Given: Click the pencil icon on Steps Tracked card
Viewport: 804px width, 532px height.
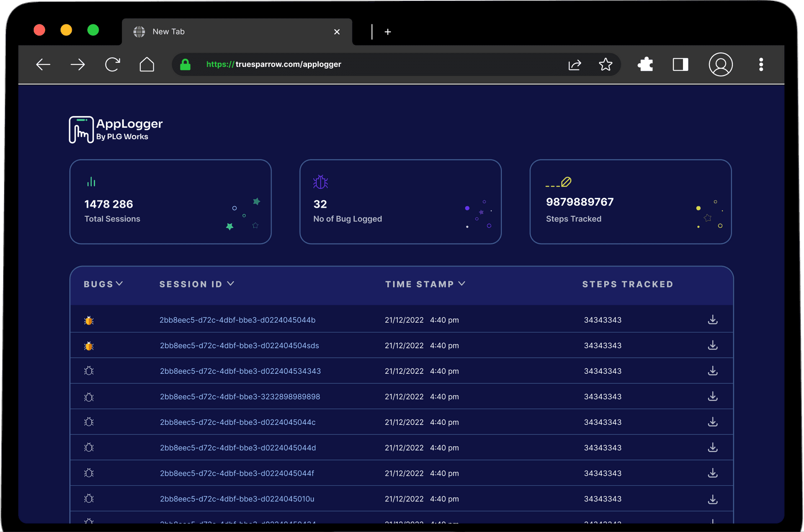Looking at the screenshot, I should 559,182.
